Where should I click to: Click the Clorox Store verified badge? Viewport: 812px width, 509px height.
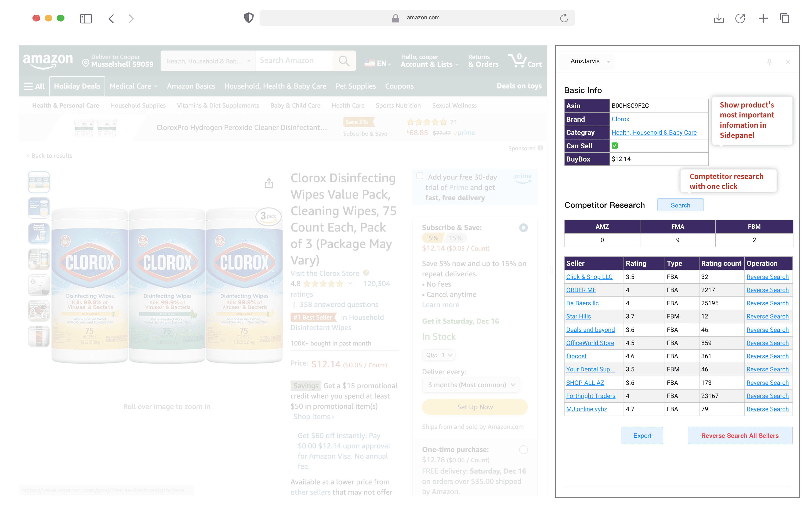point(366,273)
